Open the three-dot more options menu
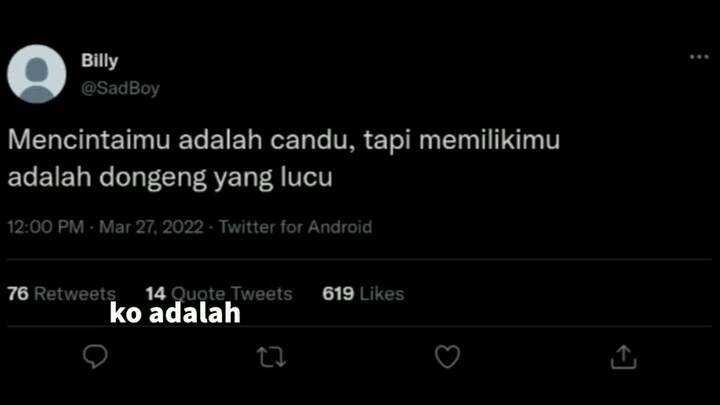Image resolution: width=720 pixels, height=405 pixels. click(699, 57)
